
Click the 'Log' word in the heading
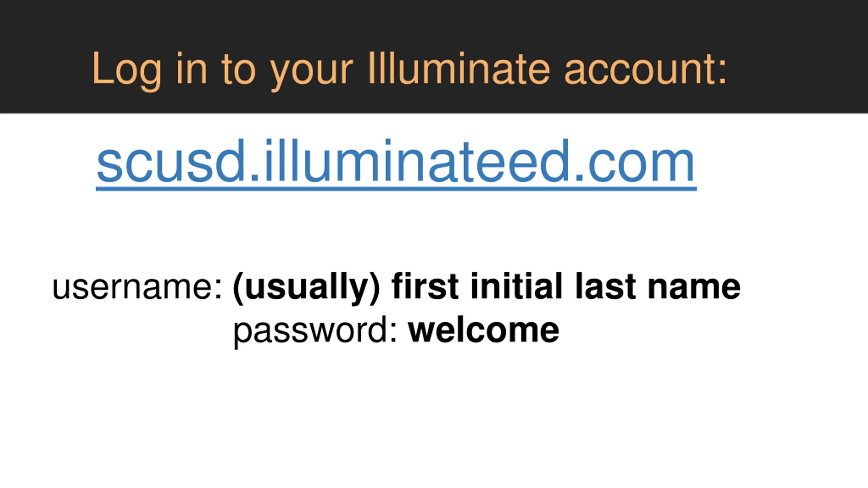click(127, 71)
